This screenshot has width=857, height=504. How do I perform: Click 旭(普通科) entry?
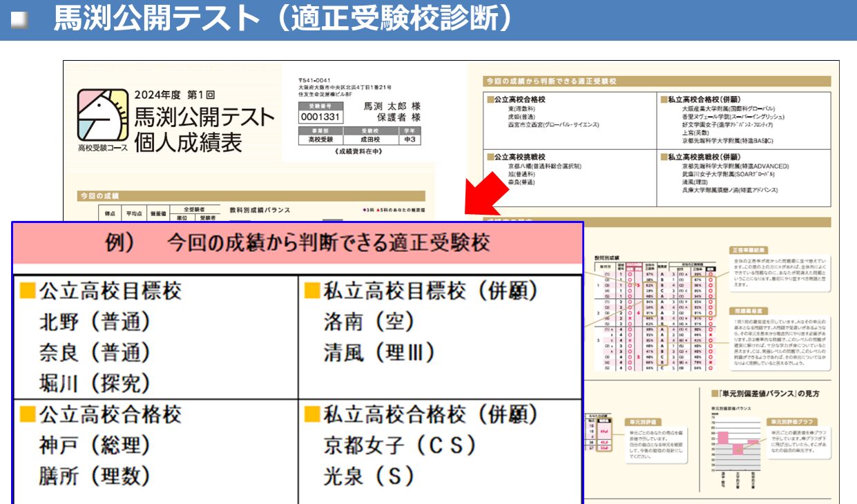[521, 175]
